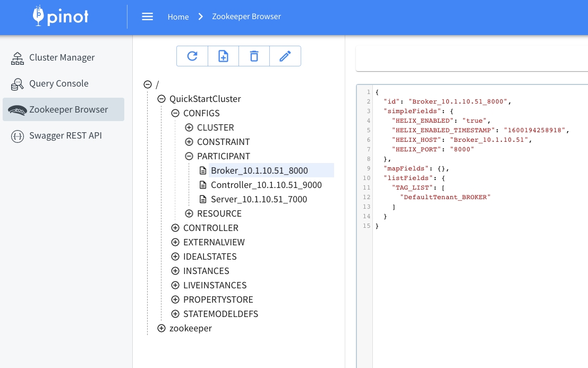Expand the LIVEINSTANCES node

[x=175, y=285]
